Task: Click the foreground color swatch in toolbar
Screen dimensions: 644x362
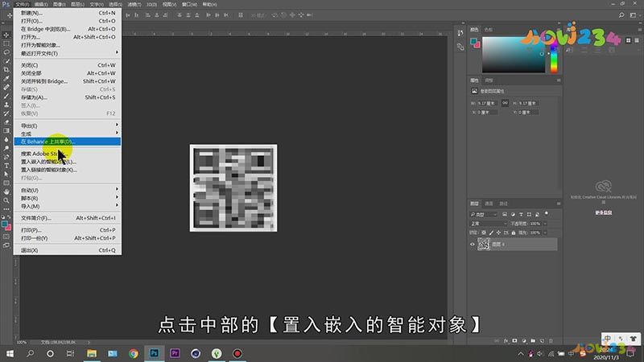Action: tap(5, 224)
